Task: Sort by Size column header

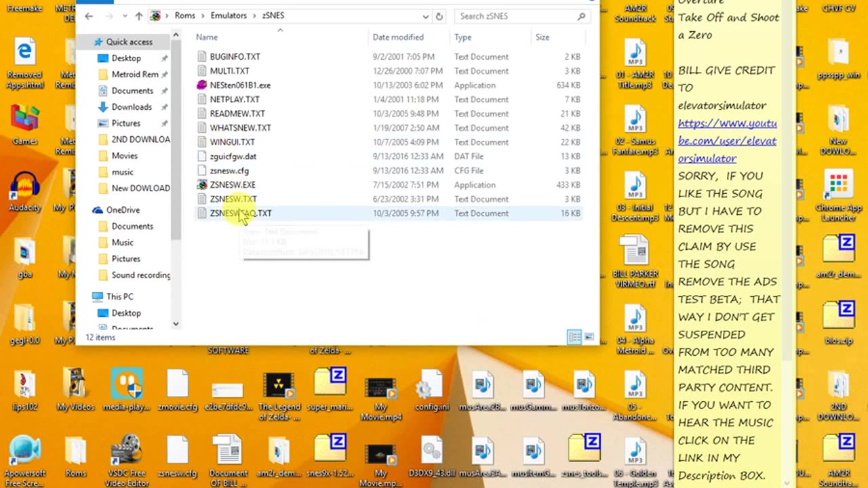Action: pyautogui.click(x=542, y=37)
